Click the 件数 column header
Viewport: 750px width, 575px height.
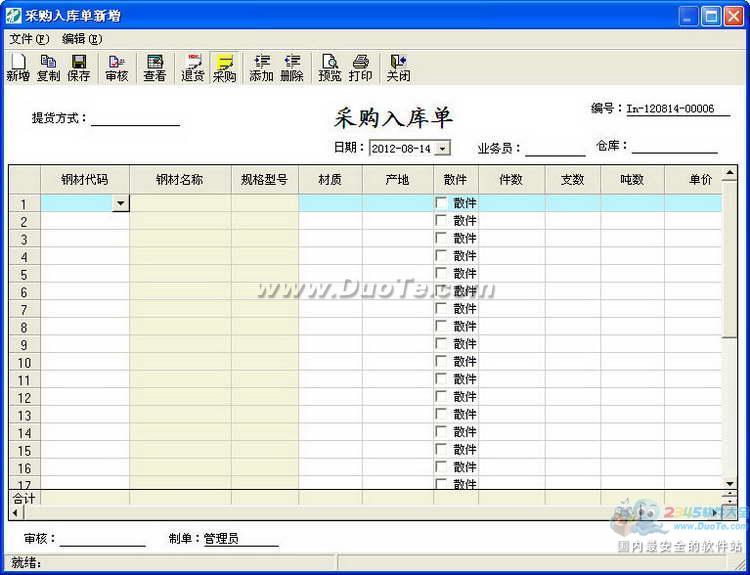(511, 179)
